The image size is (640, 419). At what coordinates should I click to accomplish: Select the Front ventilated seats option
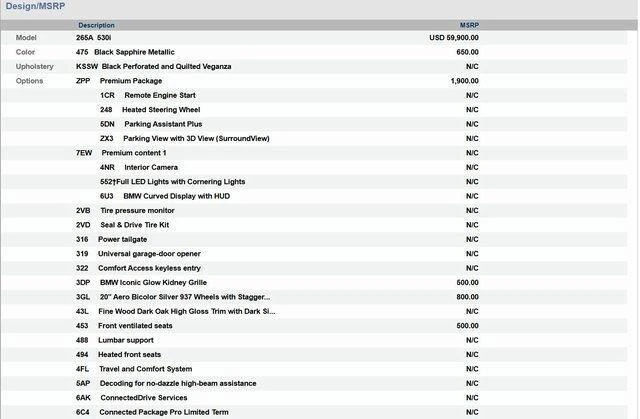click(134, 326)
